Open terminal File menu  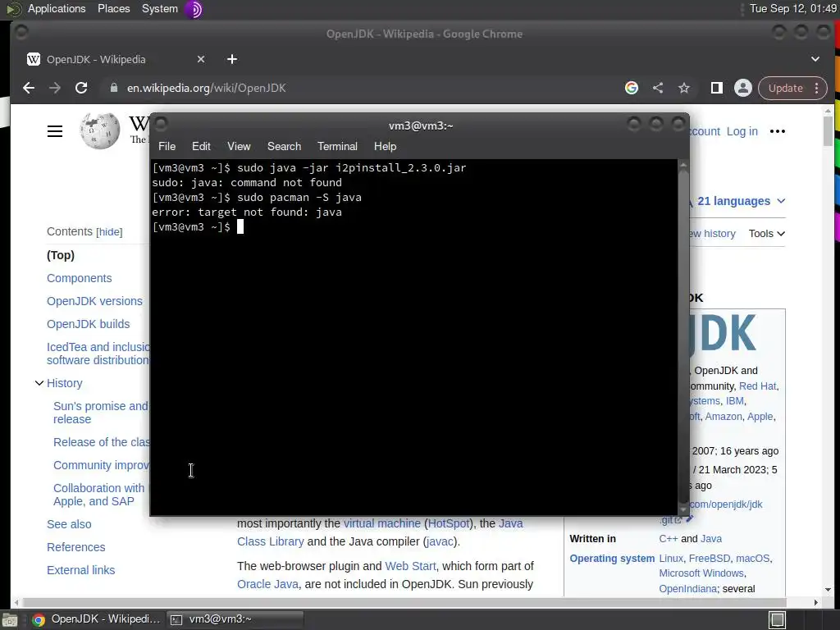(x=167, y=146)
